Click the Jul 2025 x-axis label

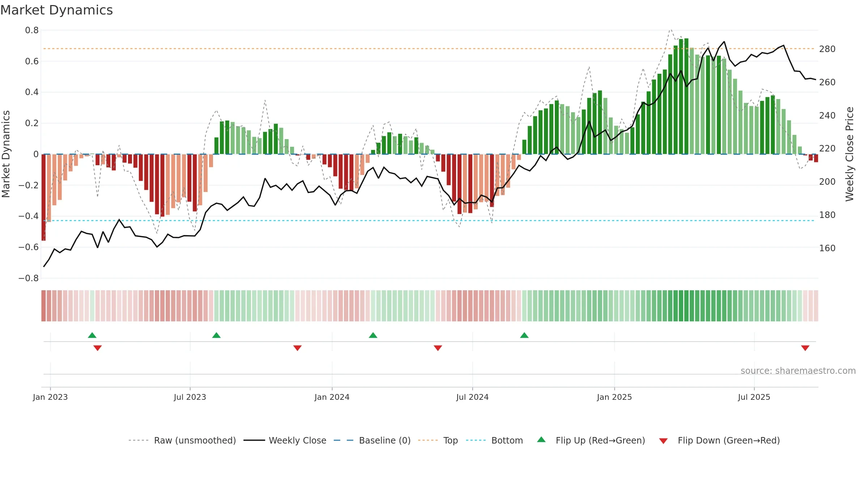point(754,397)
